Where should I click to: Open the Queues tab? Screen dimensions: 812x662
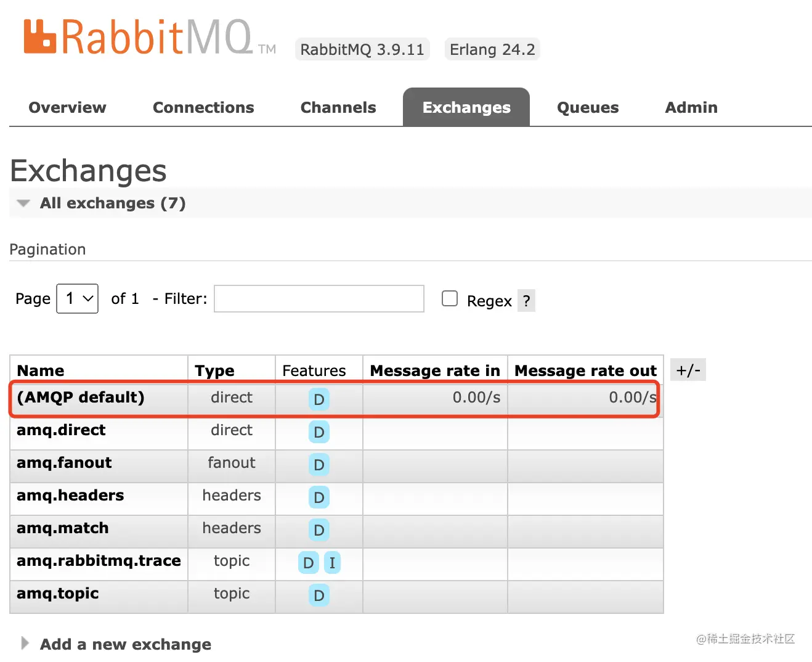click(x=588, y=107)
